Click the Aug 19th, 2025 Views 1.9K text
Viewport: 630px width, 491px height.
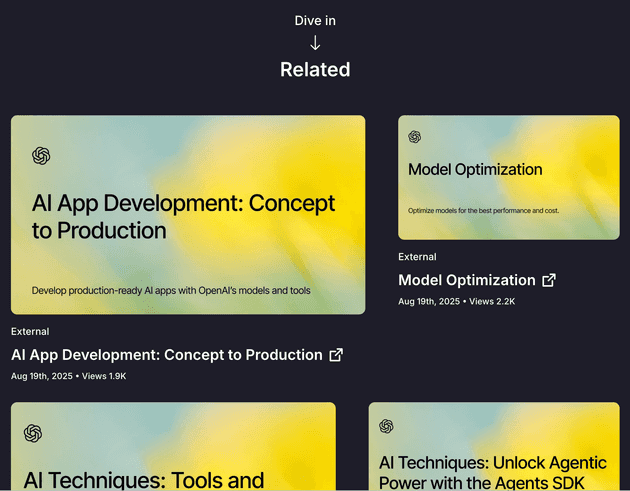[69, 376]
